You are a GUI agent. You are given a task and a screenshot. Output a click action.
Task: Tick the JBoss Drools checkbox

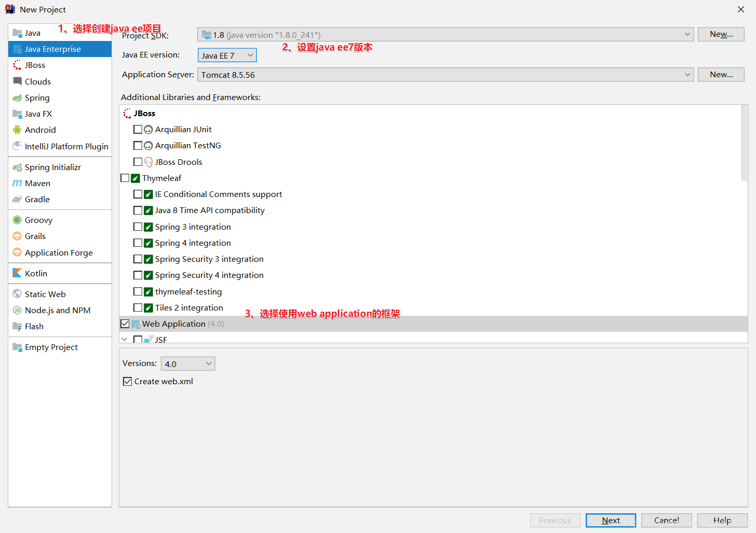(x=138, y=162)
